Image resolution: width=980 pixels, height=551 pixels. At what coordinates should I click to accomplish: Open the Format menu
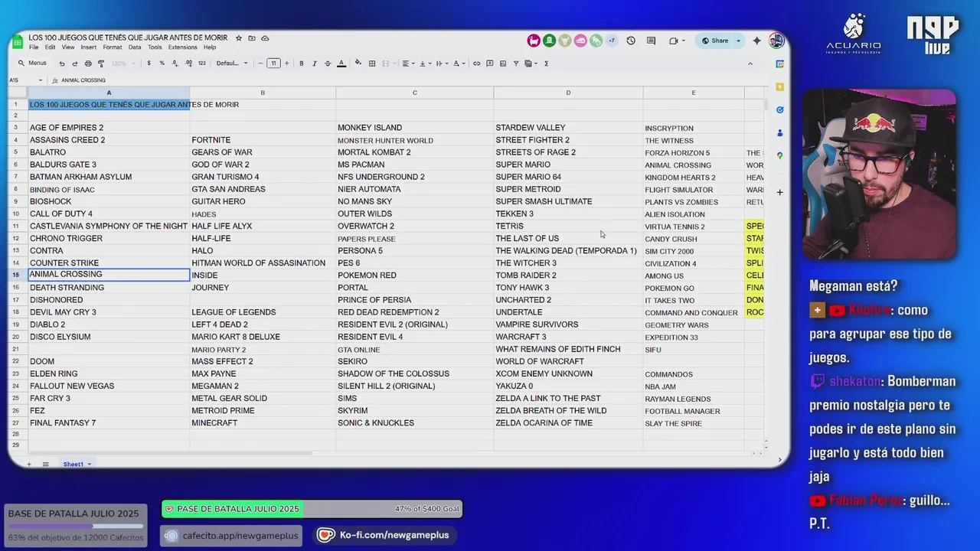[x=113, y=47]
